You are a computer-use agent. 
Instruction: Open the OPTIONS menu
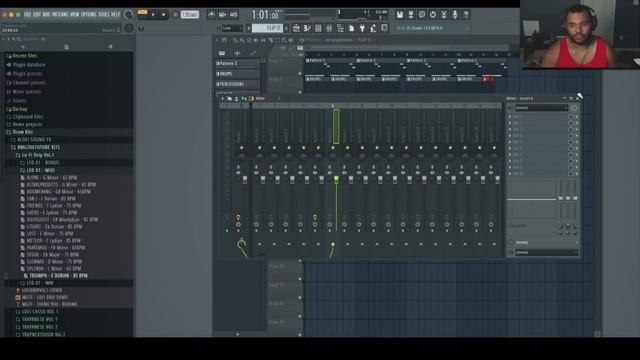(x=89, y=14)
